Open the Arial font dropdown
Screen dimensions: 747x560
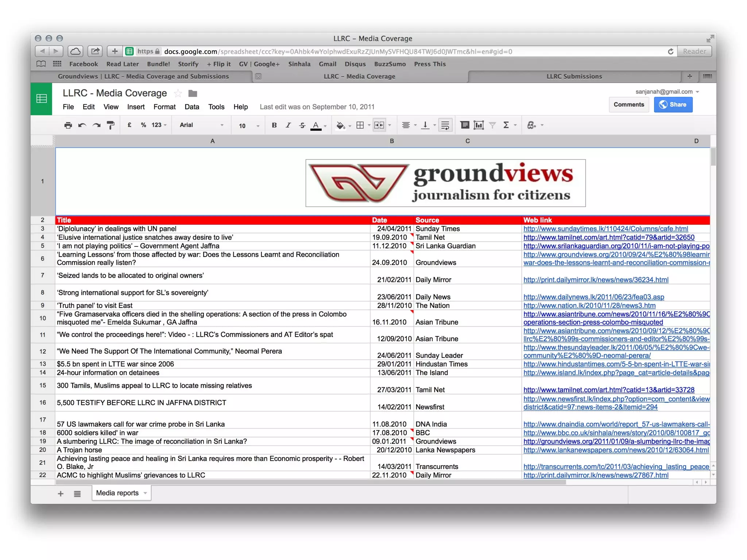point(201,125)
